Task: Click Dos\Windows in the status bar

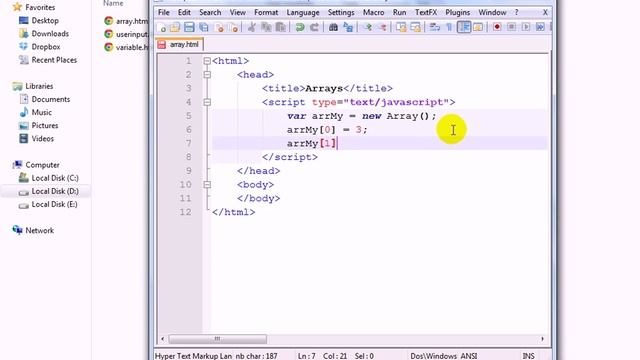Action: click(434, 356)
